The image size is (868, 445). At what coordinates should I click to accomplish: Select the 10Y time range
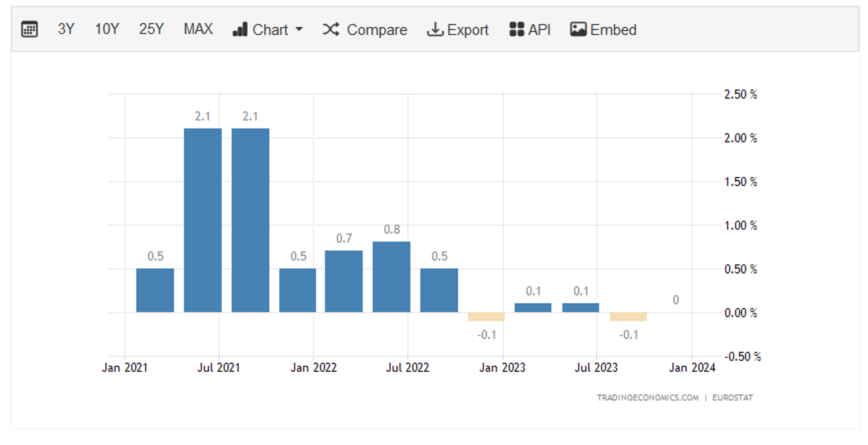click(x=107, y=29)
